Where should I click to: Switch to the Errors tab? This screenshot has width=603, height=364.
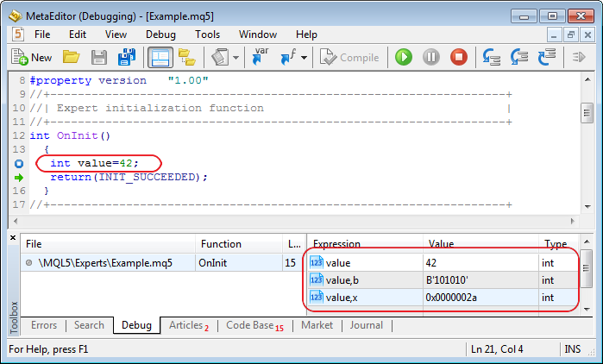tap(44, 325)
